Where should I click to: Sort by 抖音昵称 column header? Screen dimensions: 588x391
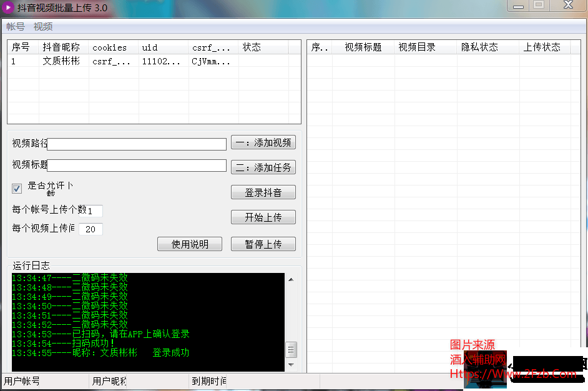61,47
